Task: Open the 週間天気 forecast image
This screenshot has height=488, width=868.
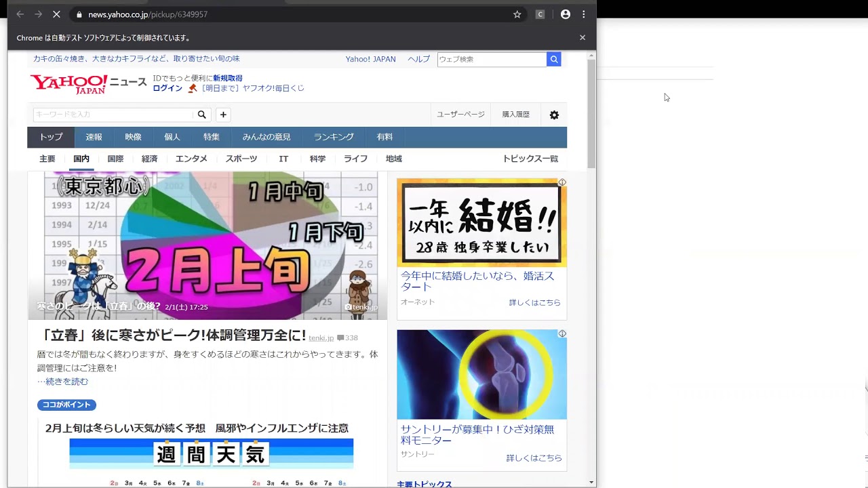Action: click(212, 453)
